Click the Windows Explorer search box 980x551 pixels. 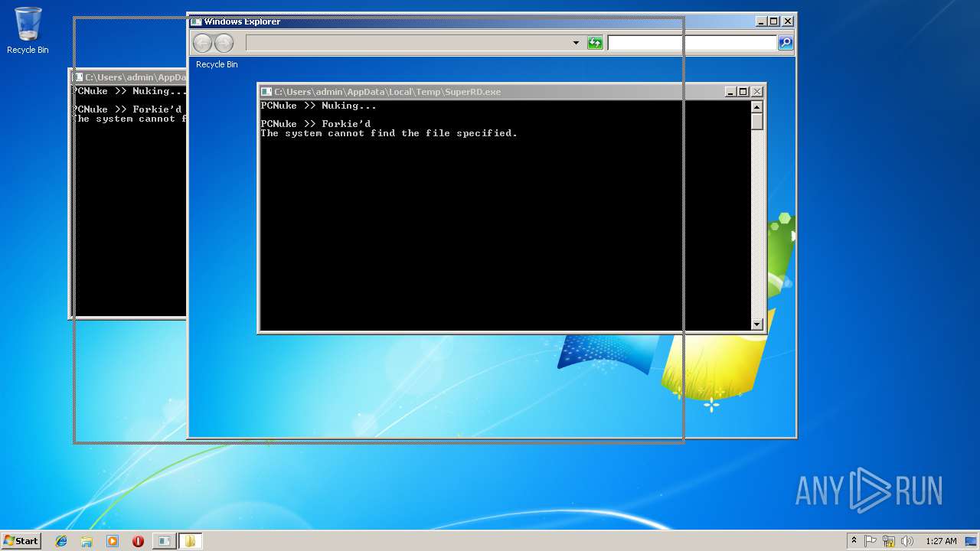(692, 43)
